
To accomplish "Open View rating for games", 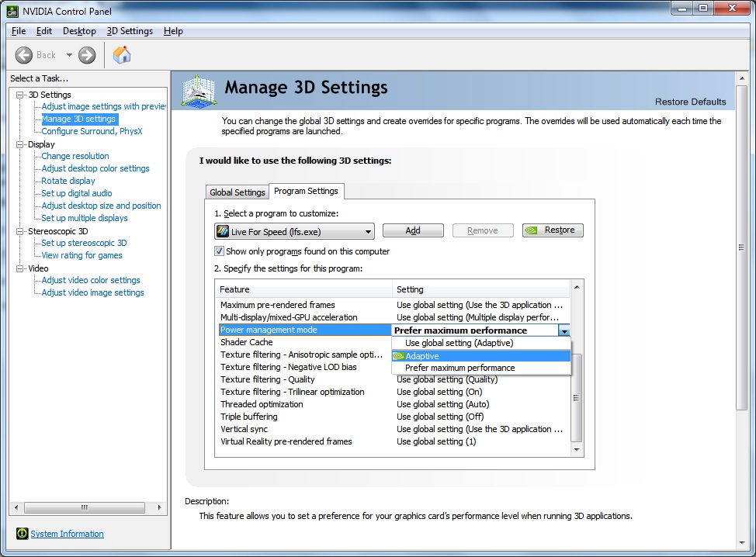I will (x=81, y=255).
